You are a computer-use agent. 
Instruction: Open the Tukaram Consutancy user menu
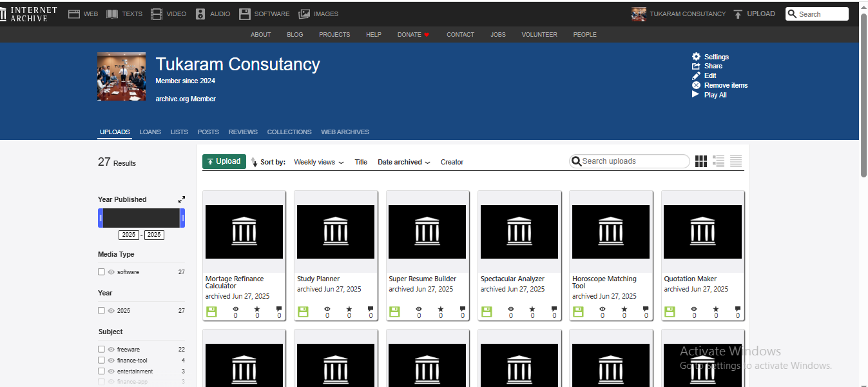pos(679,14)
